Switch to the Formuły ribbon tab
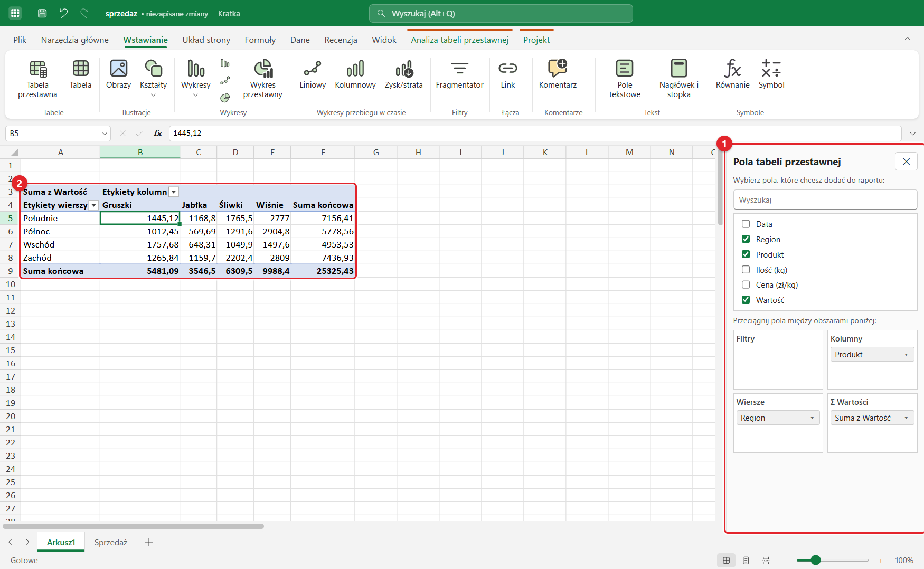The image size is (924, 569). pyautogui.click(x=260, y=40)
